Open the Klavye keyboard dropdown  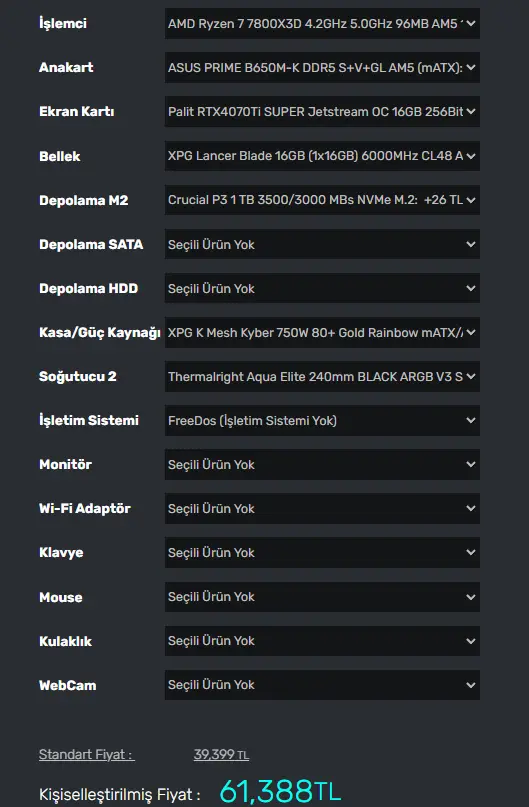(x=322, y=552)
